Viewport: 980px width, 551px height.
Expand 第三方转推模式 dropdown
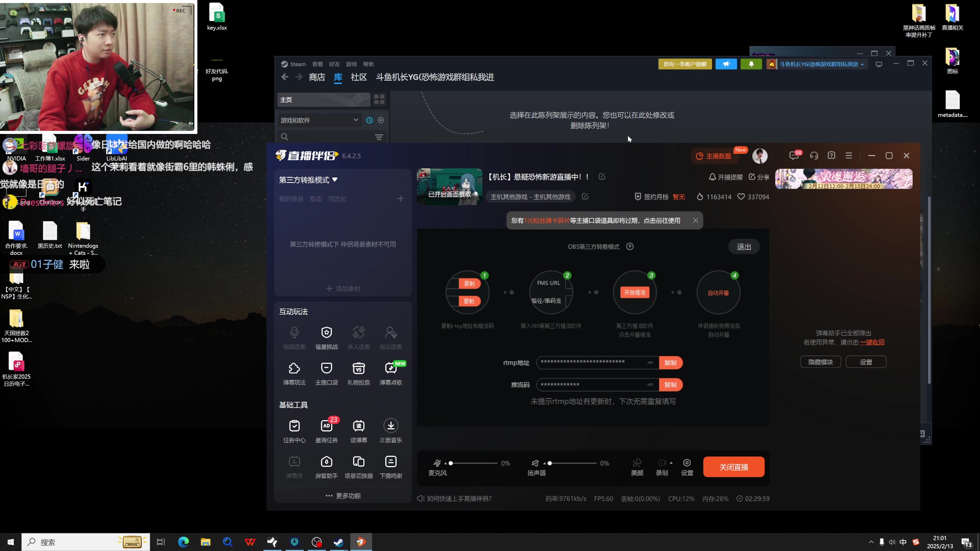click(x=335, y=179)
